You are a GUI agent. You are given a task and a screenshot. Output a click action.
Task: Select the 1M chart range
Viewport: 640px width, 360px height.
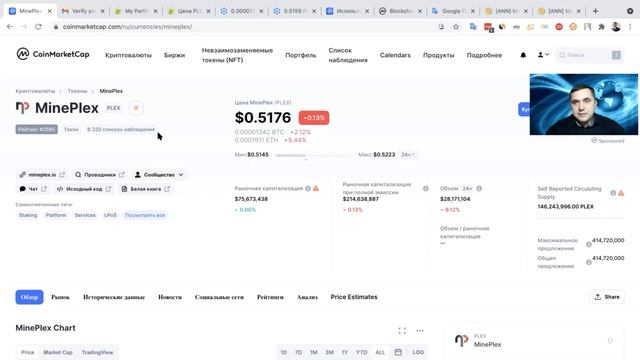313,352
